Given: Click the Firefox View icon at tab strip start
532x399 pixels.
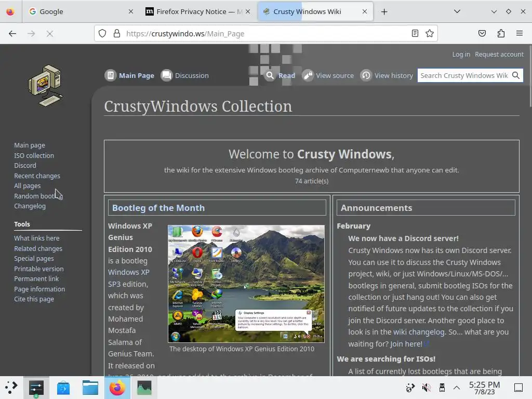Looking at the screenshot, I should [x=10, y=11].
